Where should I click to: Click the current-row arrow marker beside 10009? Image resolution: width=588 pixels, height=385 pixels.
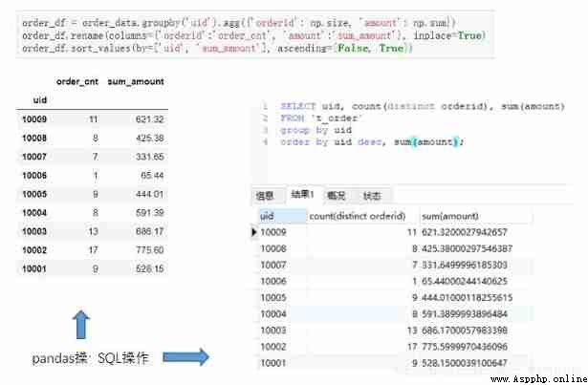click(x=254, y=232)
